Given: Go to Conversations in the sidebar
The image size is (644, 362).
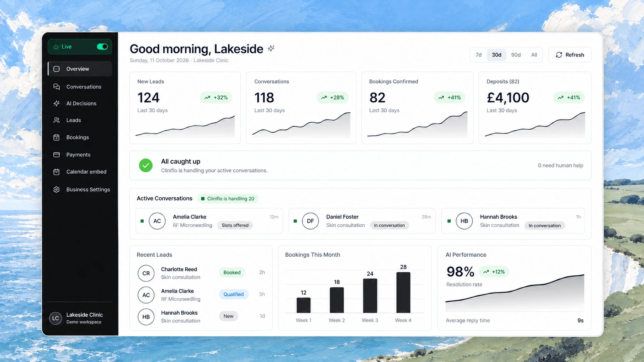Looking at the screenshot, I should (x=80, y=87).
